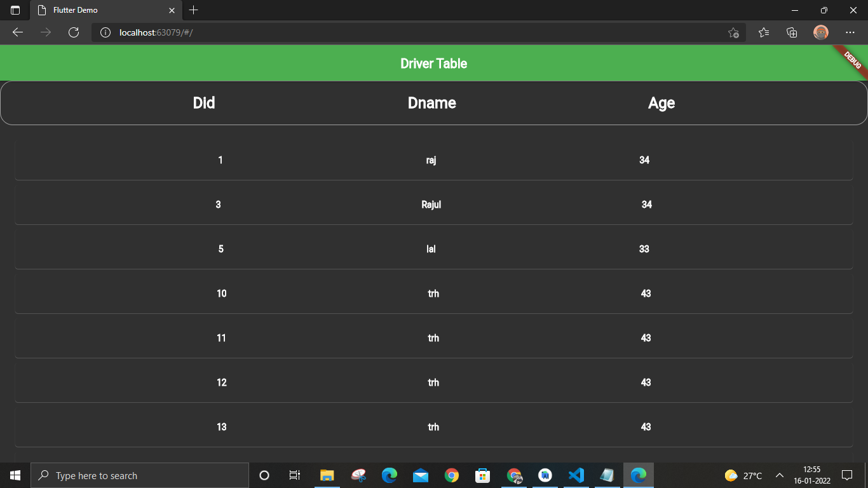Click the browser back arrow
Viewport: 868px width, 488px height.
tap(18, 32)
